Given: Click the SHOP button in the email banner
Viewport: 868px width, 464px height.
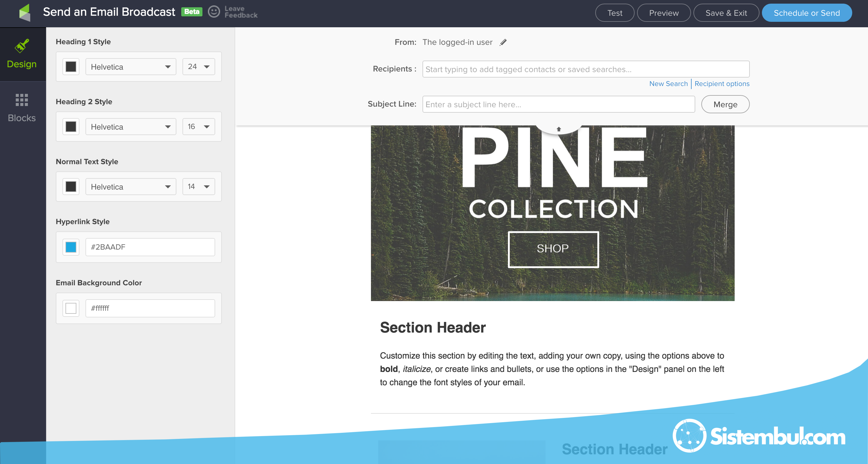Looking at the screenshot, I should (x=553, y=249).
